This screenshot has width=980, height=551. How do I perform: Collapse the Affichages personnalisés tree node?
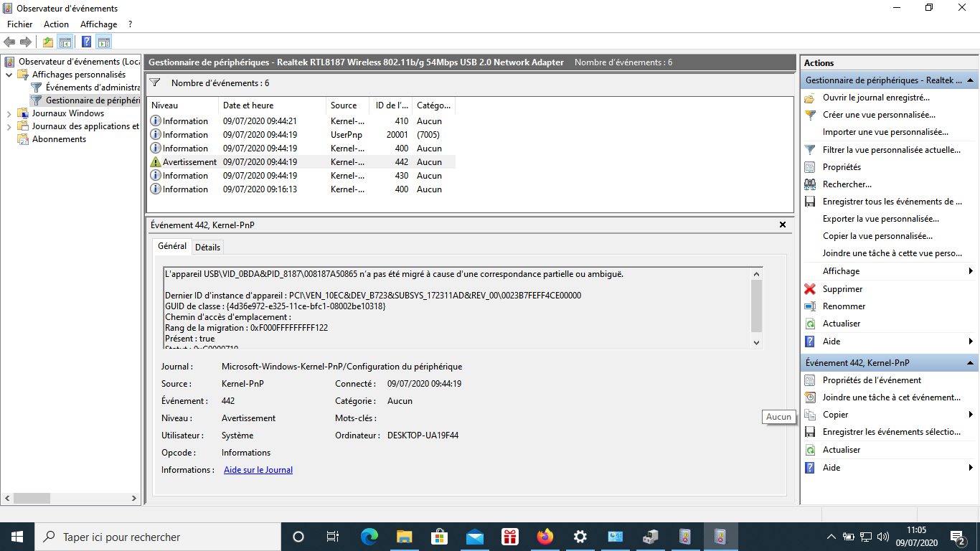click(x=9, y=75)
